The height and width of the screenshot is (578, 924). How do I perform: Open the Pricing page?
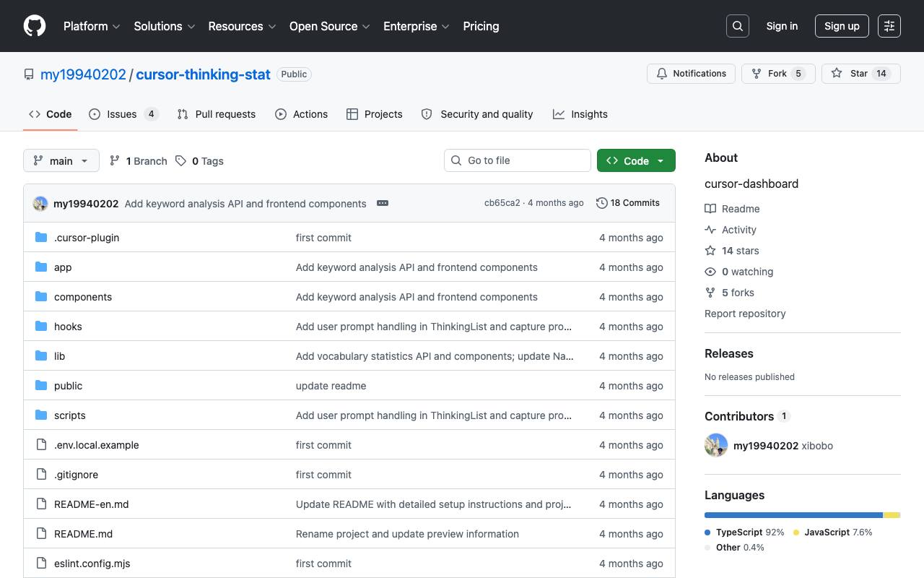click(481, 26)
